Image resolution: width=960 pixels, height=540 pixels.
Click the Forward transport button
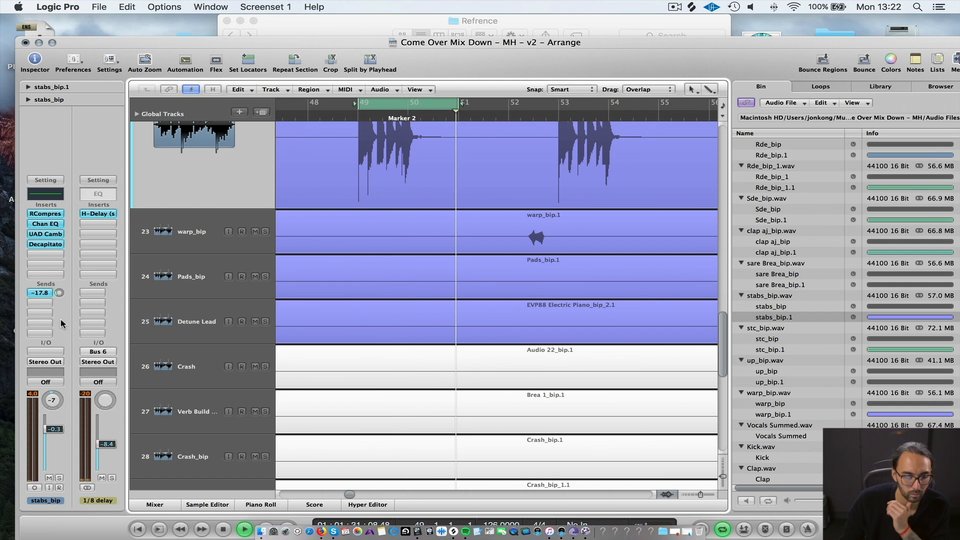[x=201, y=529]
